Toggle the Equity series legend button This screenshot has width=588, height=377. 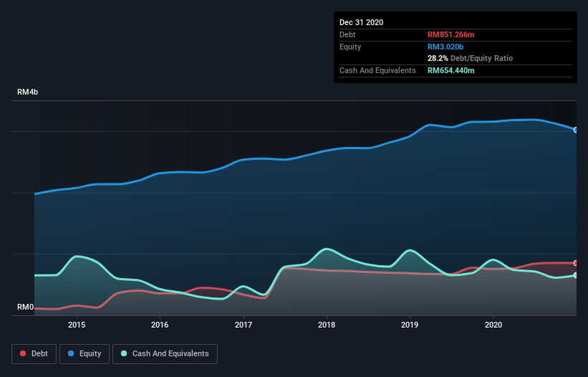coord(85,354)
